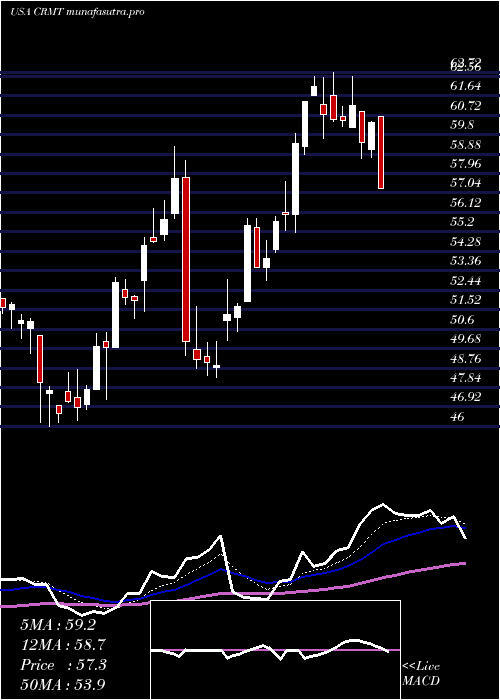Click the 46.92 price axis label
This screenshot has height=700, width=500.
click(x=466, y=397)
